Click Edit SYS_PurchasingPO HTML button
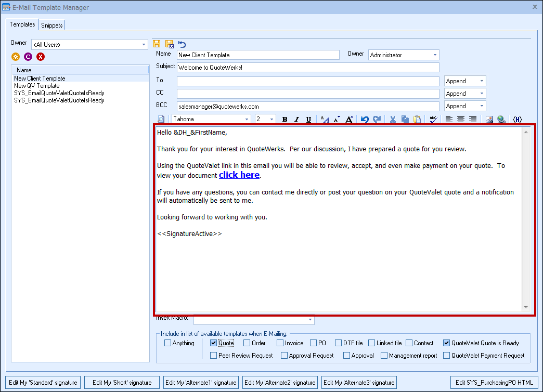 (x=493, y=383)
